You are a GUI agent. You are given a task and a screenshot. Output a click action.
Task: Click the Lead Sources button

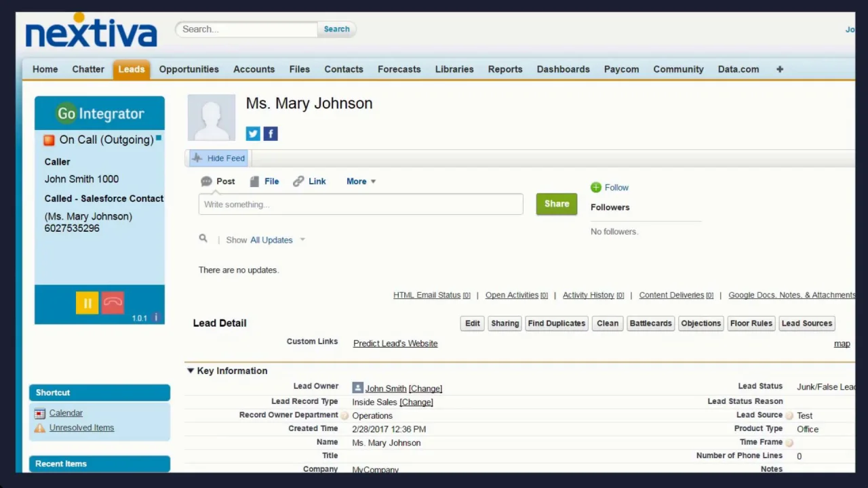click(807, 323)
